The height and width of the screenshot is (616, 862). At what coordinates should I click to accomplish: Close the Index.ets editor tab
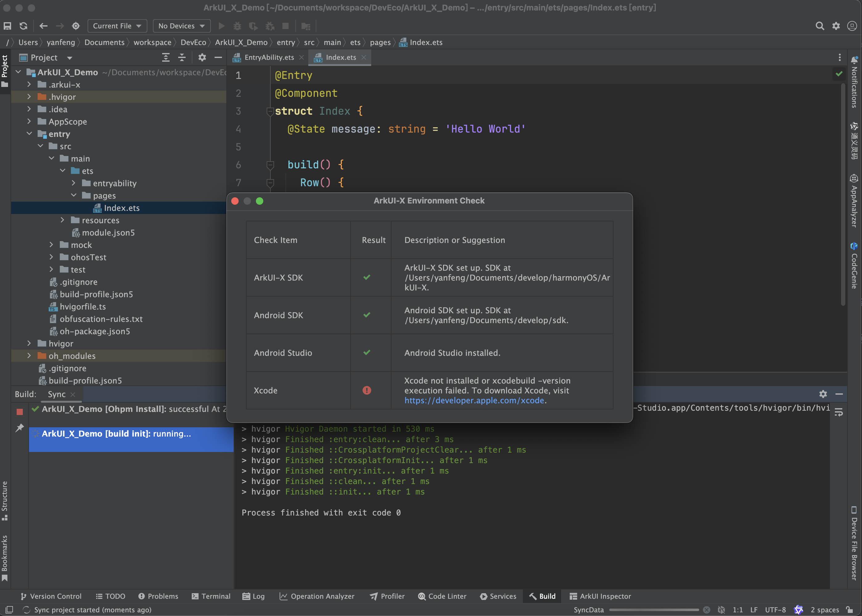(364, 57)
